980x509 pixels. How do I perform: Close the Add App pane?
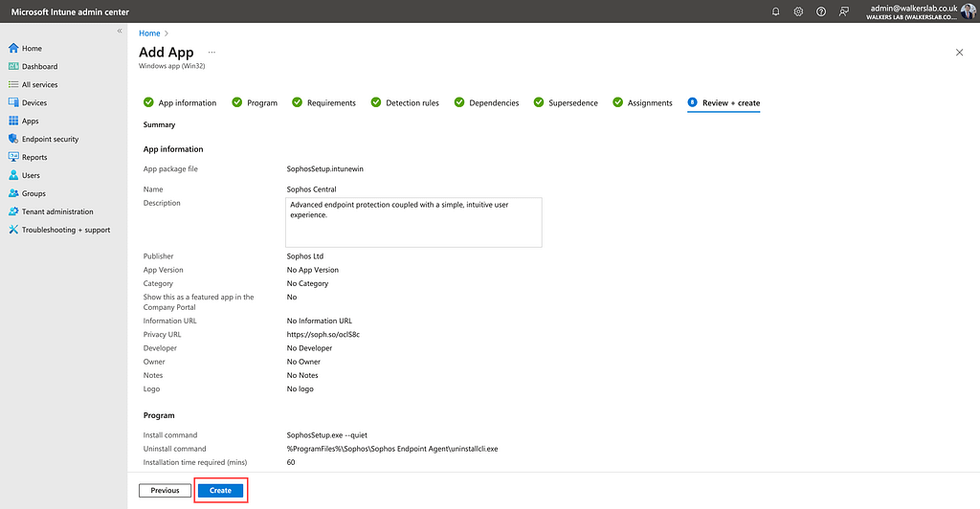point(959,53)
